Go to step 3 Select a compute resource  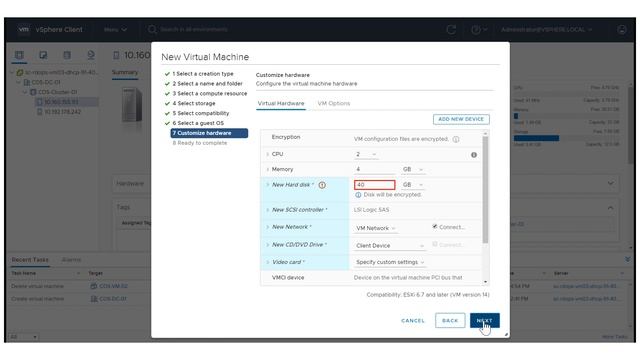pos(210,93)
